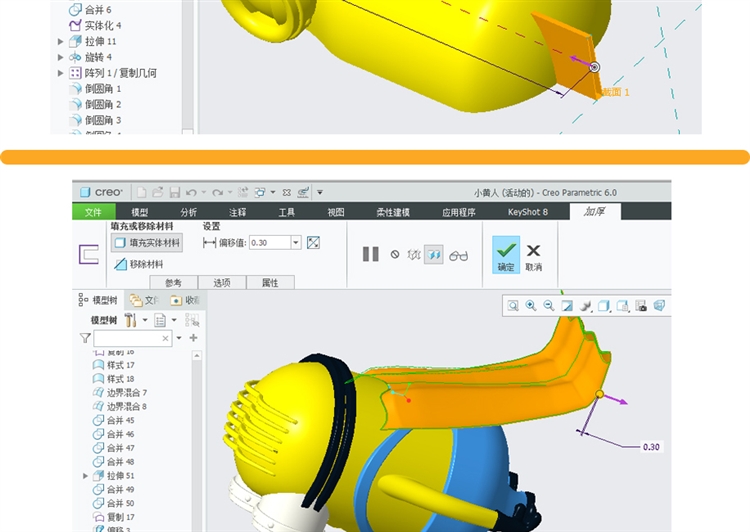Click the 偏移值 input field

tap(270, 243)
